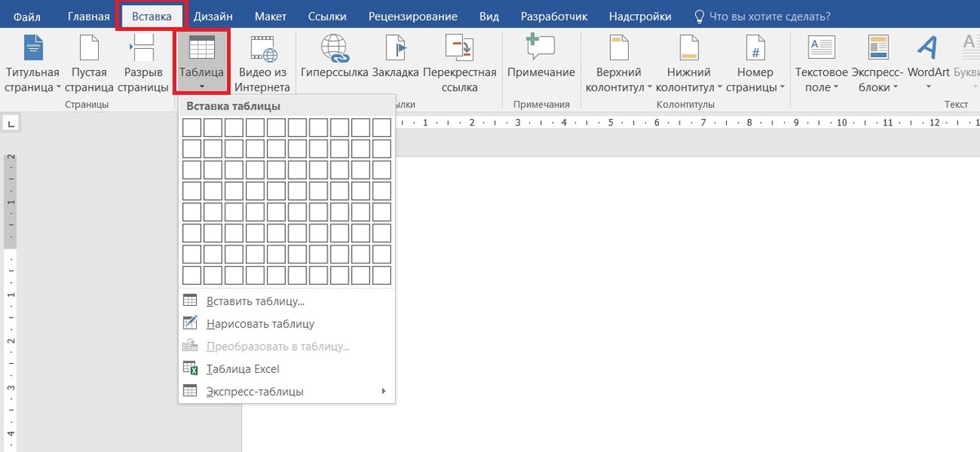The width and height of the screenshot is (980, 452).
Task: Insert a cover page via Титульная страница
Action: click(33, 62)
